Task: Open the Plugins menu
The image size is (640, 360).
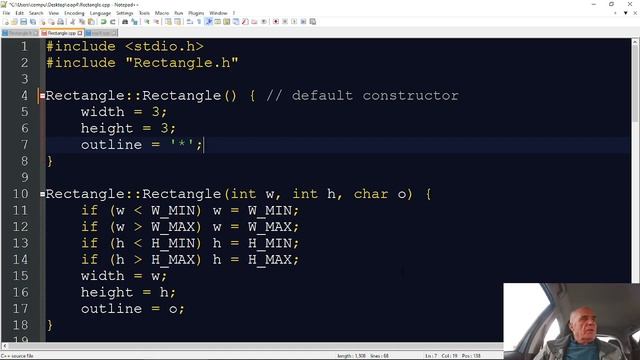Action: [196, 13]
